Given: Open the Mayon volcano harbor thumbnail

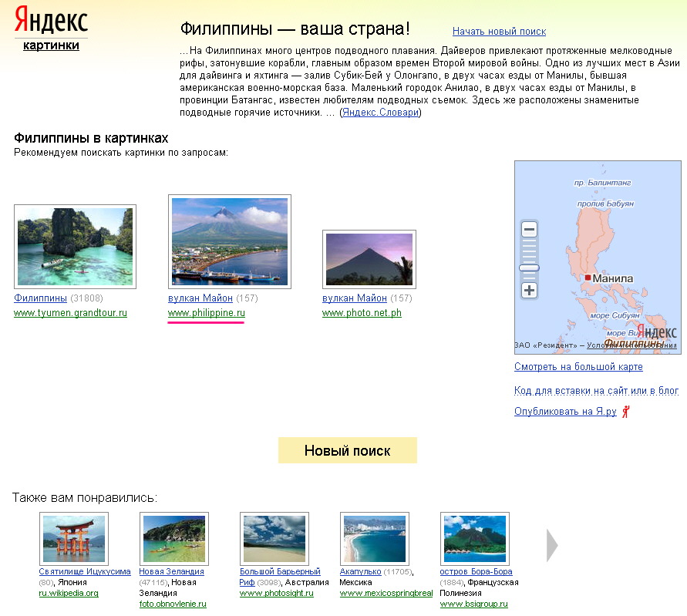Looking at the screenshot, I should click(x=229, y=241).
